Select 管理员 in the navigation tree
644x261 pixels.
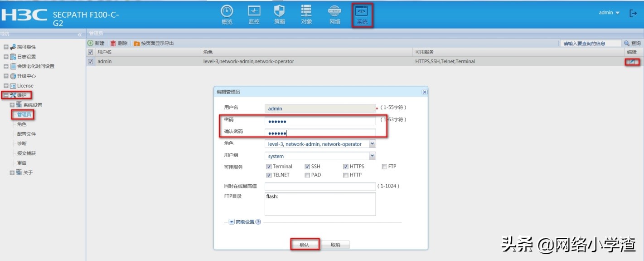(x=24, y=114)
